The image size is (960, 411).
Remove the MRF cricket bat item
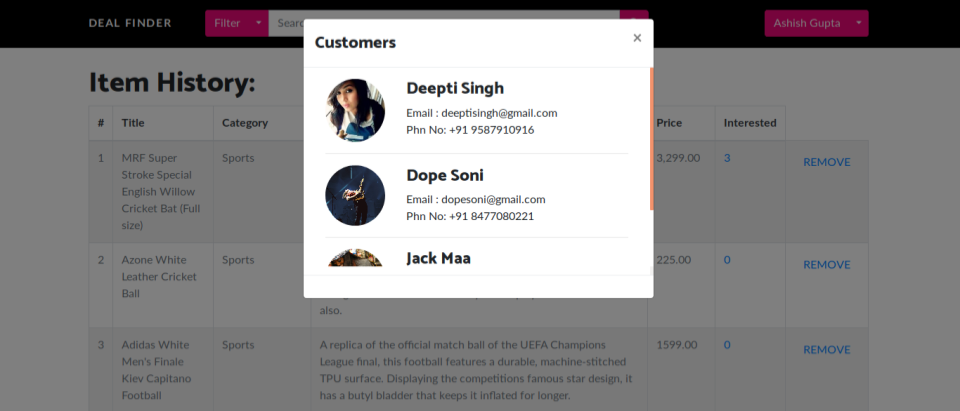(826, 162)
